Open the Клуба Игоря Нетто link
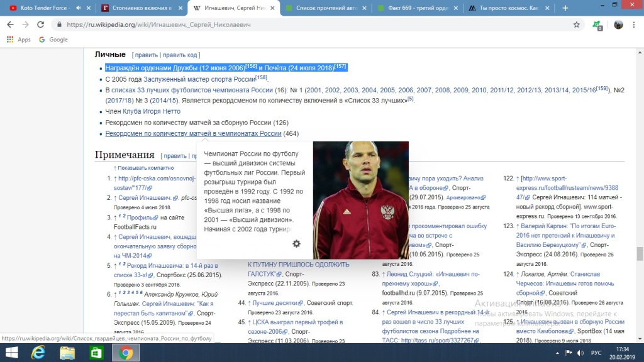This screenshot has height=362, width=644. pos(152,112)
